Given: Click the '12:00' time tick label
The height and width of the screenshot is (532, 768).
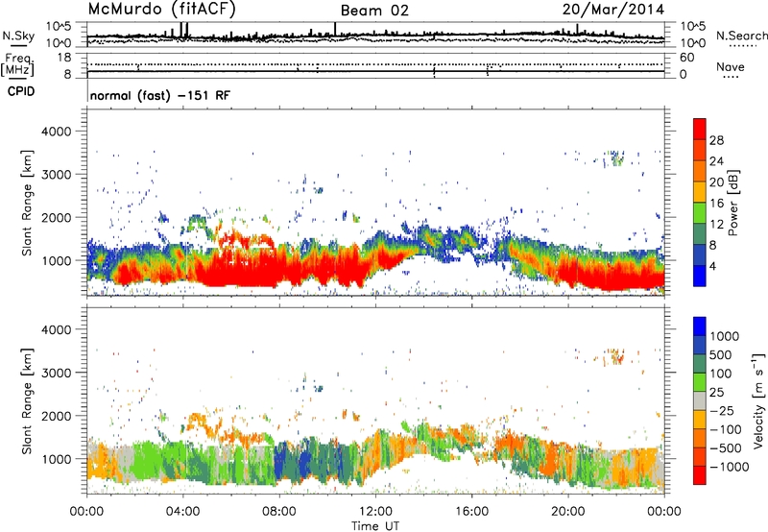Looking at the screenshot, I should point(375,512).
